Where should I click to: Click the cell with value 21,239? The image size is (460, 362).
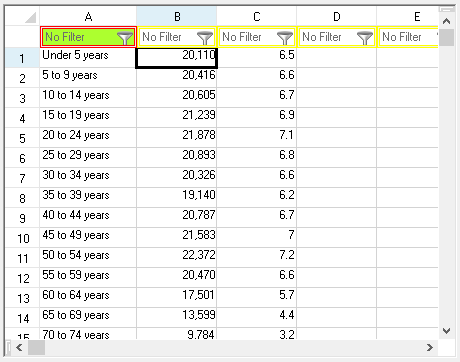click(x=177, y=118)
